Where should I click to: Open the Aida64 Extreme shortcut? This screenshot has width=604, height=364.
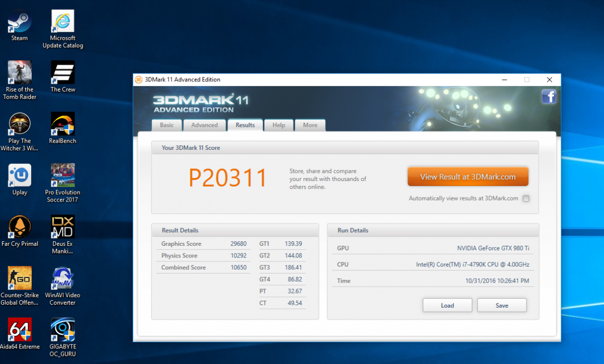pyautogui.click(x=20, y=334)
